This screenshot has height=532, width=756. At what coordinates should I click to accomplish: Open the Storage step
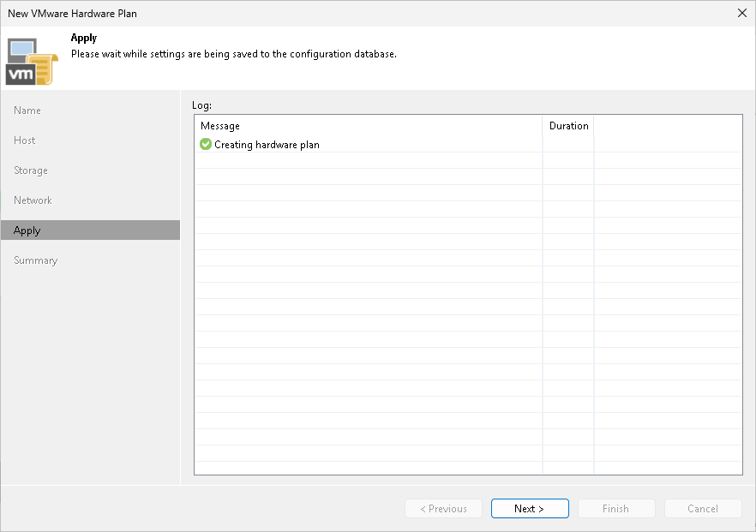(30, 170)
